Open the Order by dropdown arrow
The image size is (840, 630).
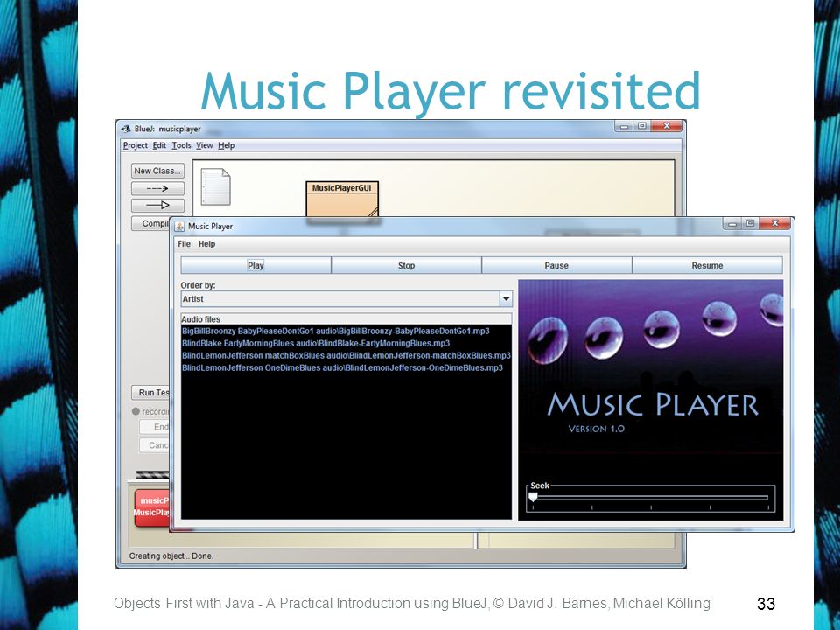click(x=506, y=299)
